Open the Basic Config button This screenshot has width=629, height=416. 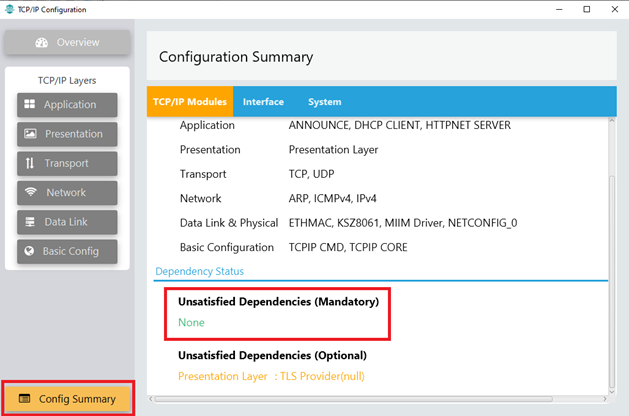67,251
